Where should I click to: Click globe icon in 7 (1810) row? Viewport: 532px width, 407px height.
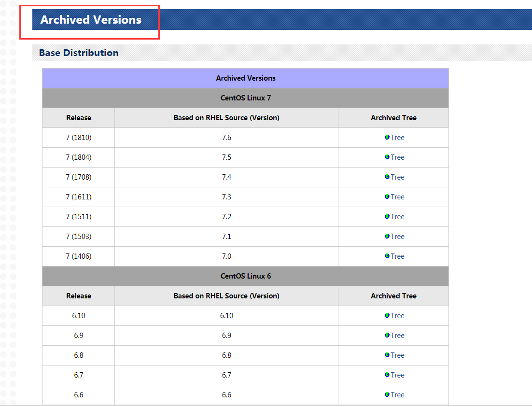(387, 138)
